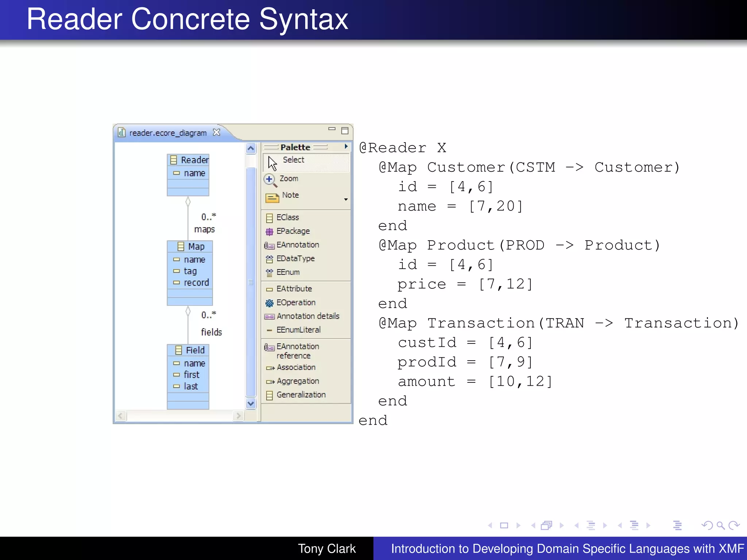Click the Palette header title
Viewport: 747px width, 560px height.
coord(295,147)
